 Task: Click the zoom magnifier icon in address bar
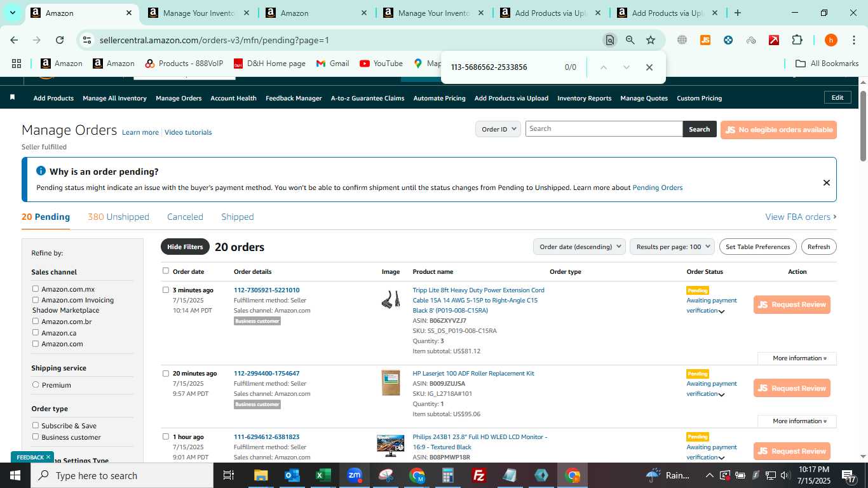[x=630, y=40]
